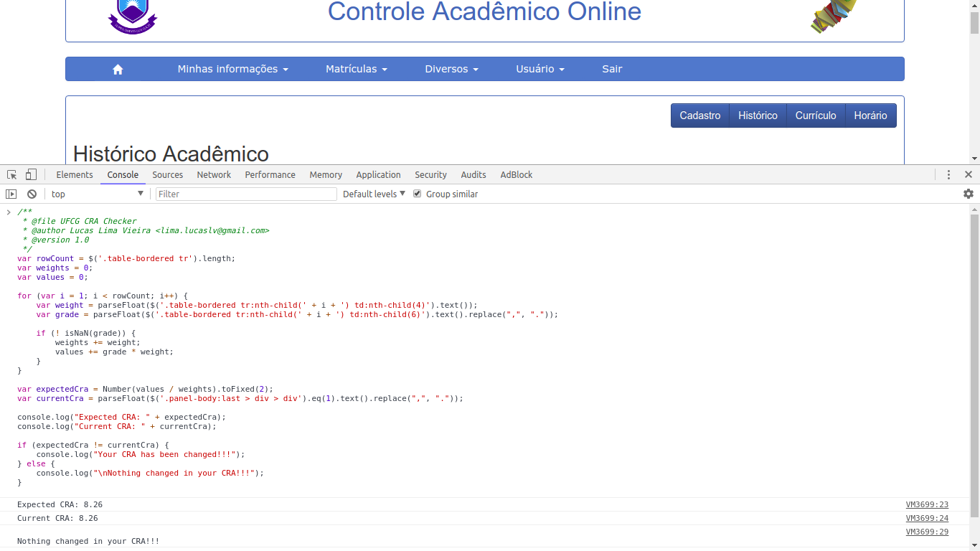This screenshot has width=980, height=551.
Task: Open the Horário button
Action: click(x=871, y=116)
